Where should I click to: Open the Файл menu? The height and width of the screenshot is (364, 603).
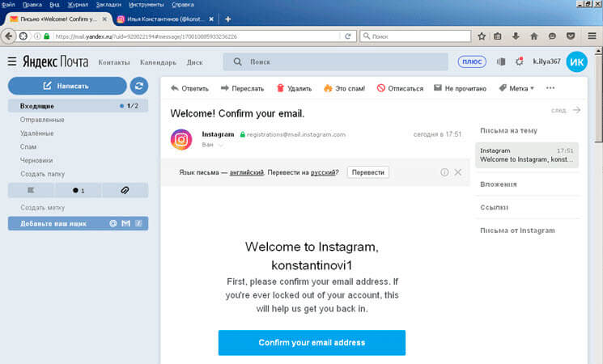tap(8, 5)
